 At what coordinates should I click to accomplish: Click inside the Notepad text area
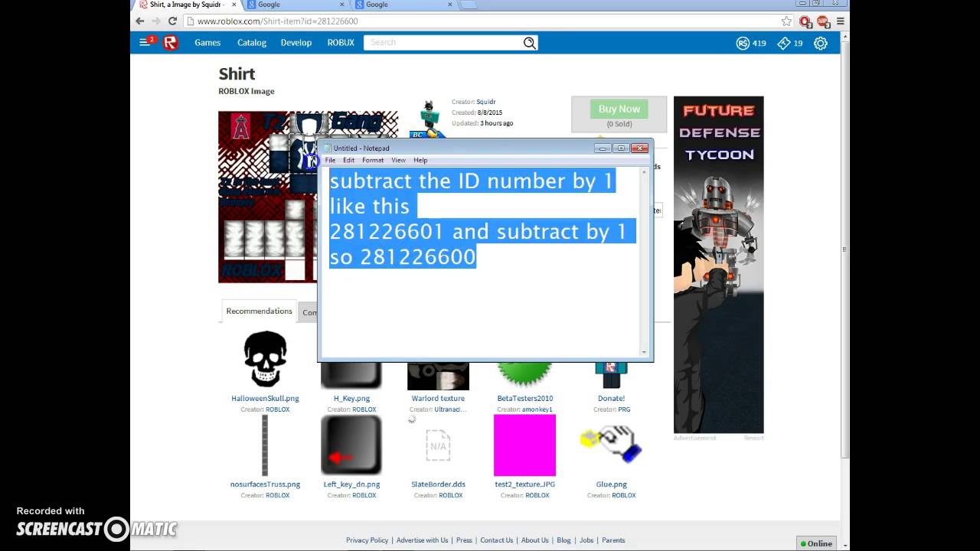point(480,262)
